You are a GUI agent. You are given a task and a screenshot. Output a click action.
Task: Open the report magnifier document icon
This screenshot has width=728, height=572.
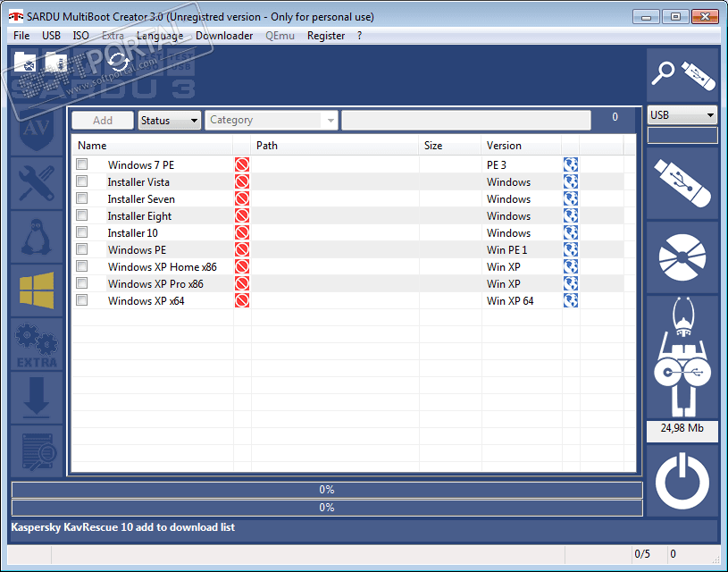(37, 451)
